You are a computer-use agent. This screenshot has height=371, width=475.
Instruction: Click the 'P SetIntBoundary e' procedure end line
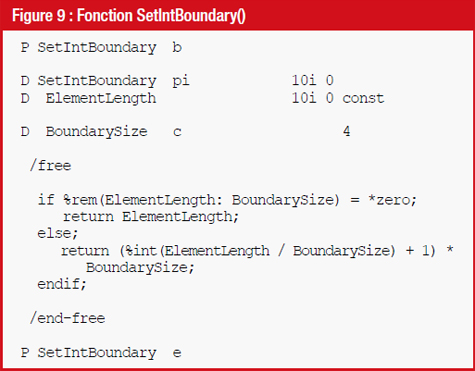[x=101, y=353]
